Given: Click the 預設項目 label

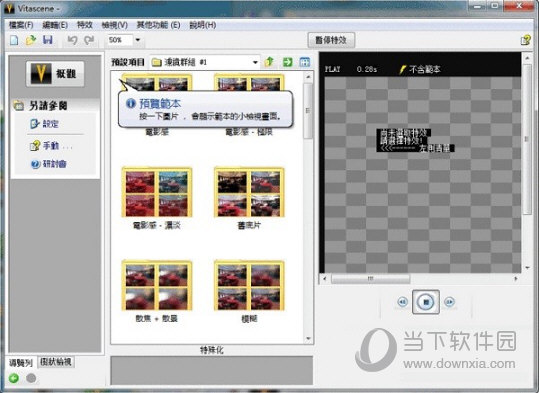Looking at the screenshot, I should 128,62.
